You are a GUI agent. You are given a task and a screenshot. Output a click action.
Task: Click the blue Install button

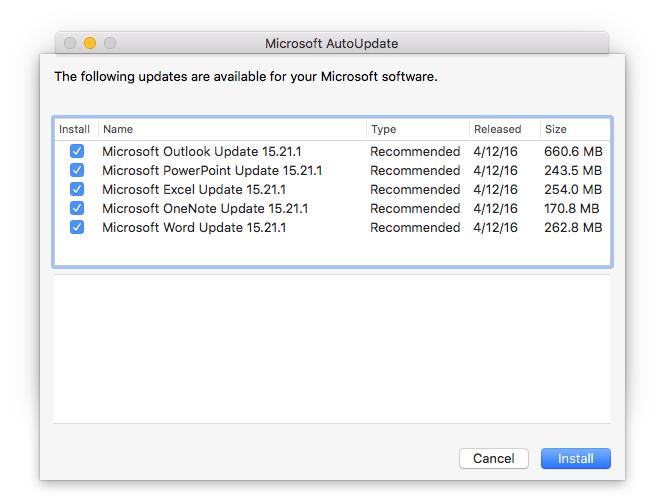click(575, 459)
